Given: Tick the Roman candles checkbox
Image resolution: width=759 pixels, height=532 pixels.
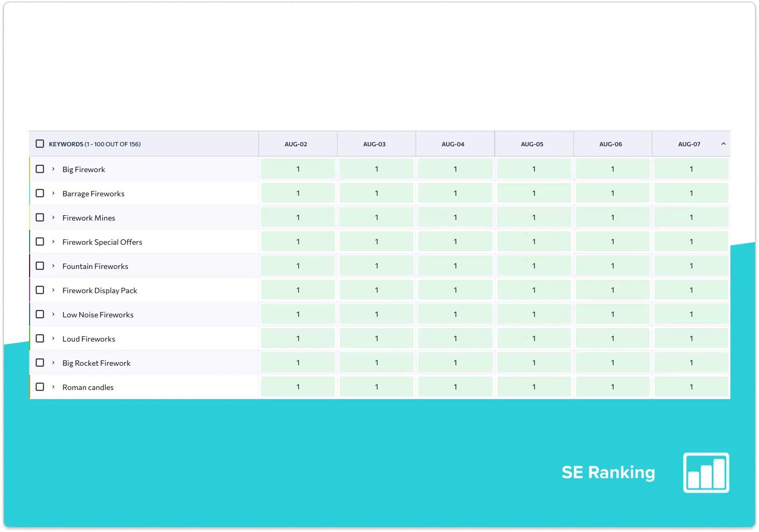Looking at the screenshot, I should [x=40, y=387].
